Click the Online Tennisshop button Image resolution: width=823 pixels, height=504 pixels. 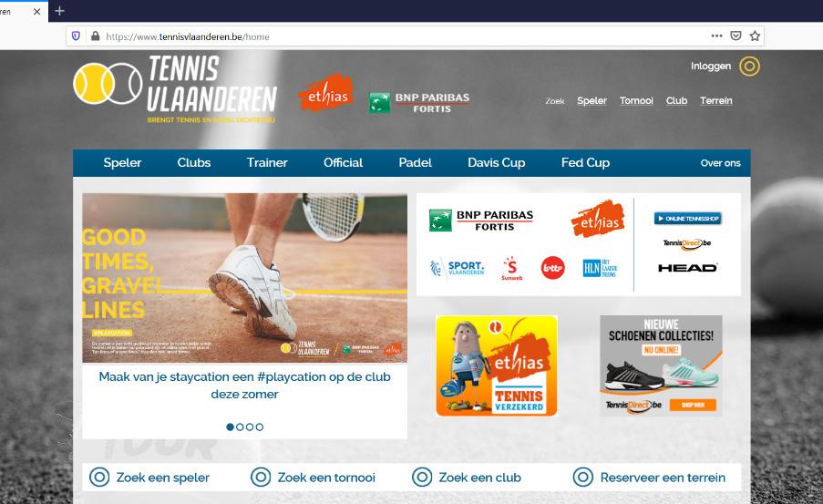point(687,219)
